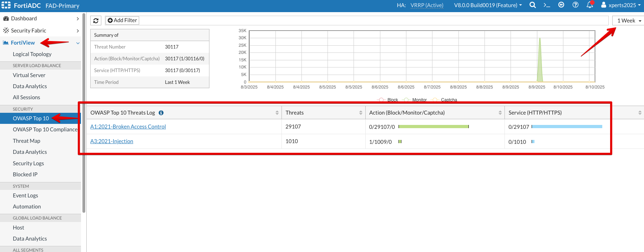Click the Security Fabric icon
The image size is (644, 252).
6,31
